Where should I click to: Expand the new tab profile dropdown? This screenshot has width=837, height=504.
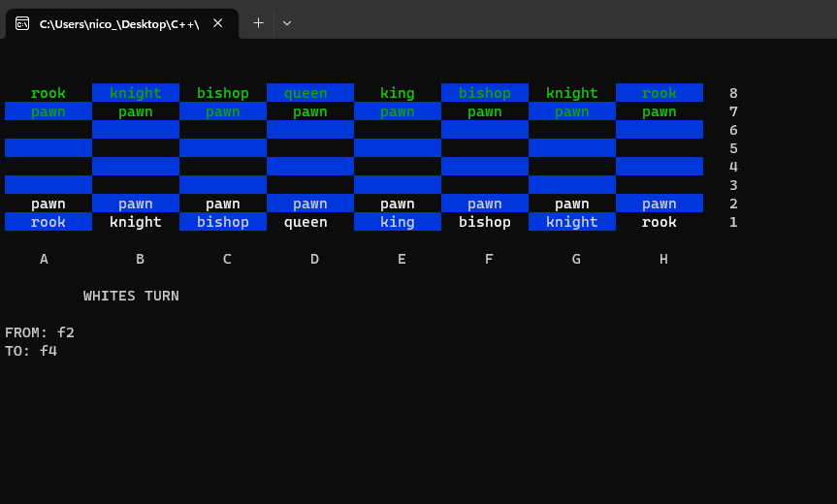[287, 23]
